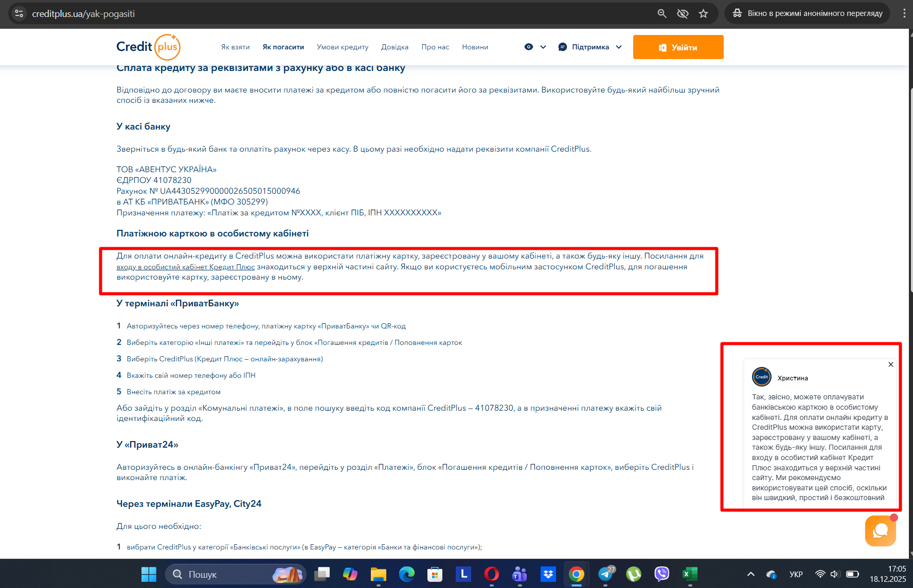Follow the входу в особистий кабінет Кредит Плюс link
The width and height of the screenshot is (913, 588).
pos(186,267)
